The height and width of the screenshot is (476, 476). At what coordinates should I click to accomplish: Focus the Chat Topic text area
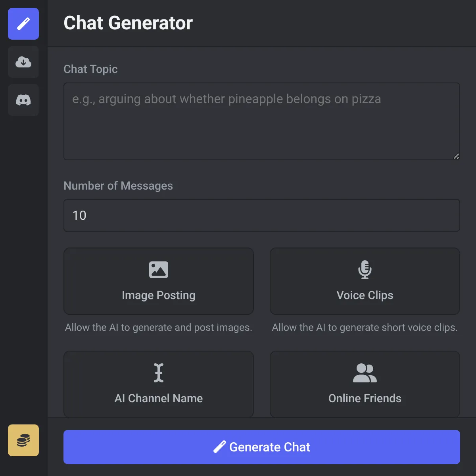coord(262,121)
